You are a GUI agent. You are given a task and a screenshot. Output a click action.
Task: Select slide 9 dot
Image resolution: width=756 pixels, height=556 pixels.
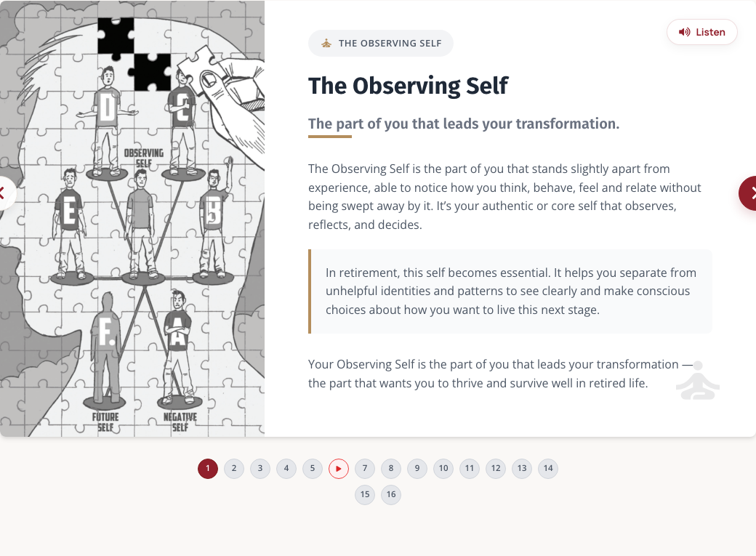pyautogui.click(x=417, y=468)
